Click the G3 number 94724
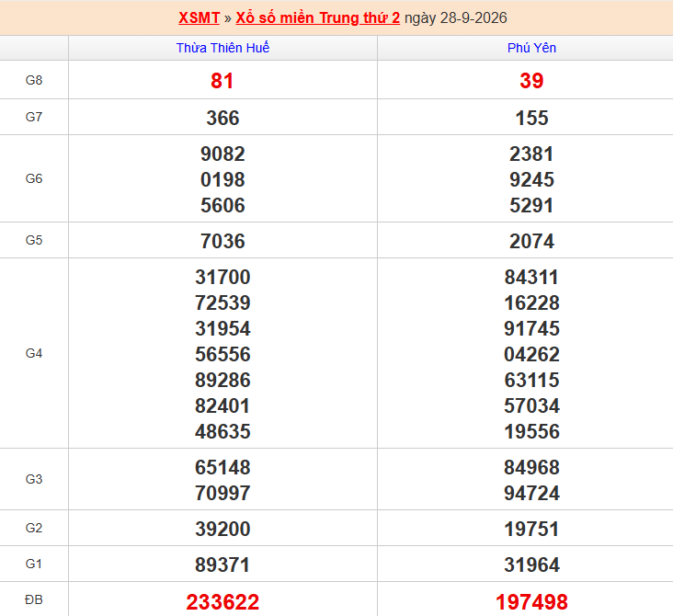673x616 pixels. 531,493
